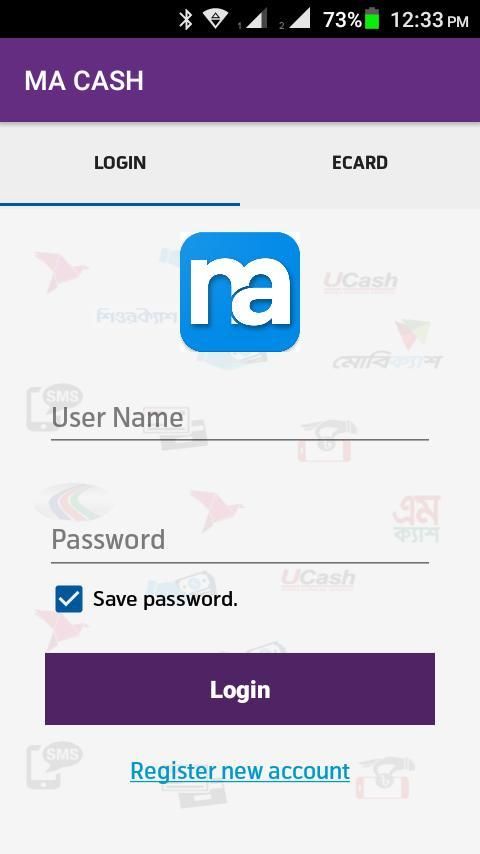This screenshot has width=480, height=854.
Task: Open the Register new account link
Action: [240, 771]
